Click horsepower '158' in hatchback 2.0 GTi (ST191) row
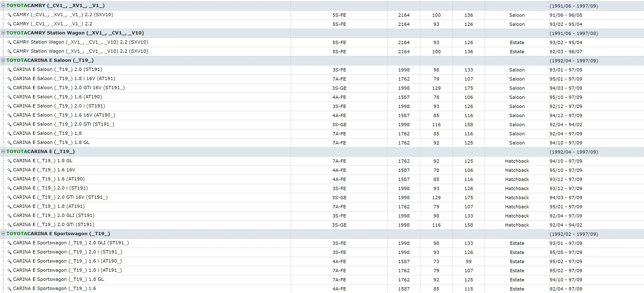The height and width of the screenshot is (293, 644). pos(468,225)
